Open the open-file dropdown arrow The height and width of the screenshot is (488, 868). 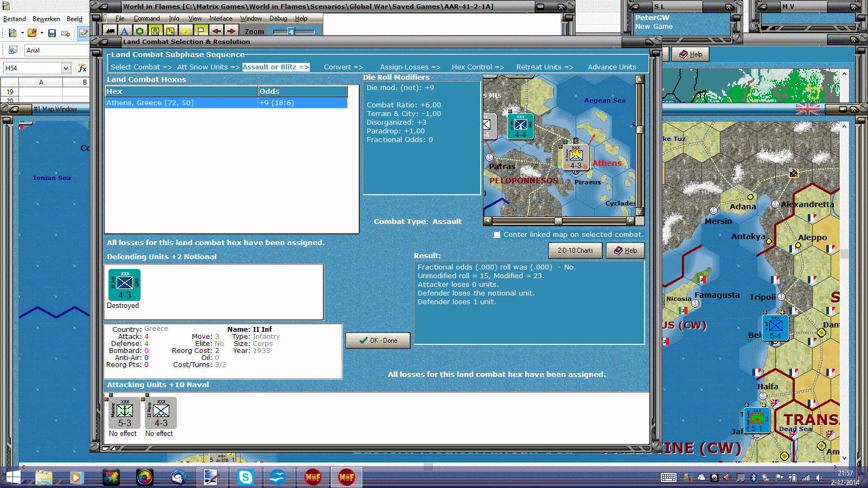[x=42, y=33]
